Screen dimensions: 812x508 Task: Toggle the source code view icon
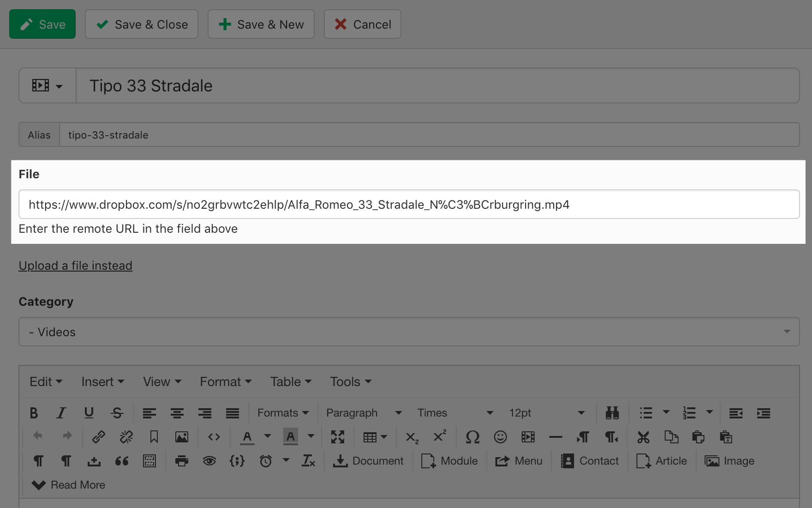click(x=214, y=437)
